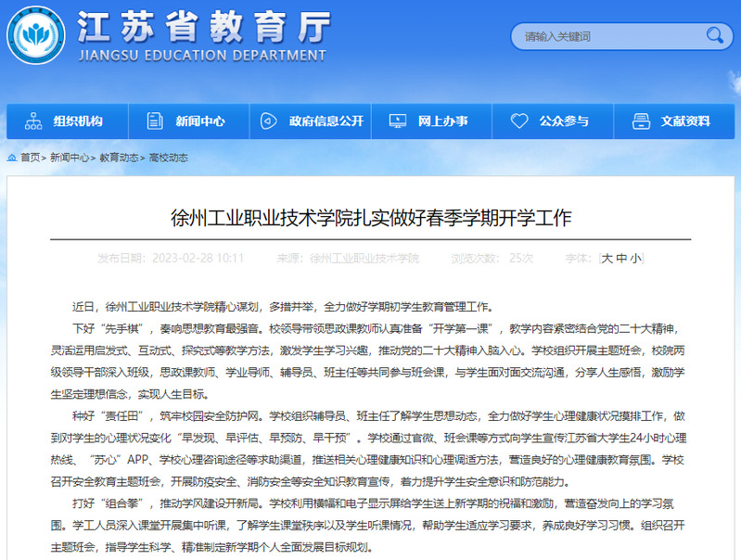Click the 政府信息公开 icon in navigation bar
The image size is (741, 560).
[x=269, y=121]
